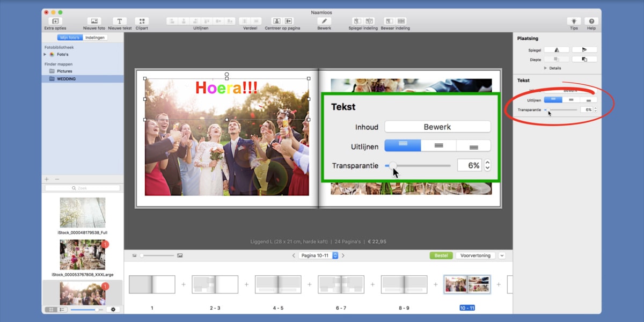Select page spread 10 - 11 thumbnail
Image resolution: width=644 pixels, height=322 pixels.
point(467,284)
